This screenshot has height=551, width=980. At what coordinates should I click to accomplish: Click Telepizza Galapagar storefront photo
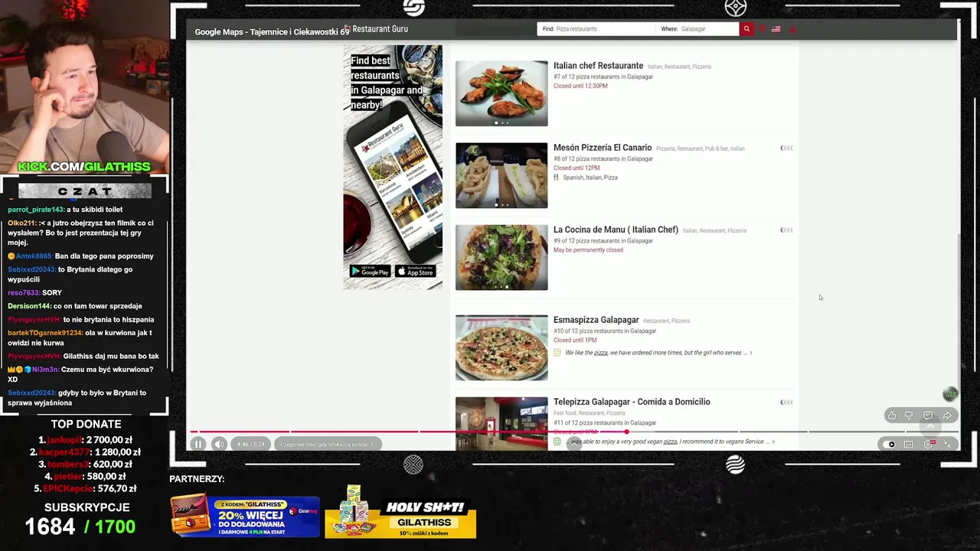coord(501,423)
